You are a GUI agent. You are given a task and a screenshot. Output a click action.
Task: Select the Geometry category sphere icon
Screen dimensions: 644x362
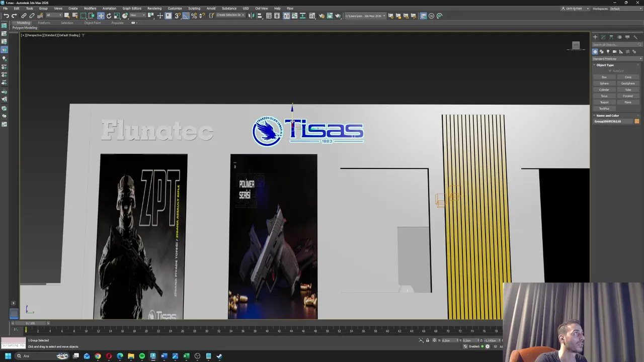595,51
